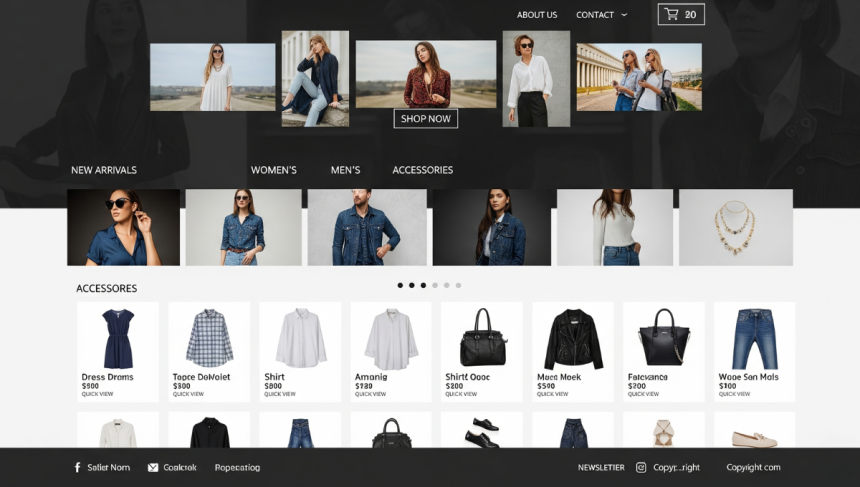Viewport: 860px width, 487px height.
Task: Open hero image of woman in red blouse
Action: coord(426,74)
